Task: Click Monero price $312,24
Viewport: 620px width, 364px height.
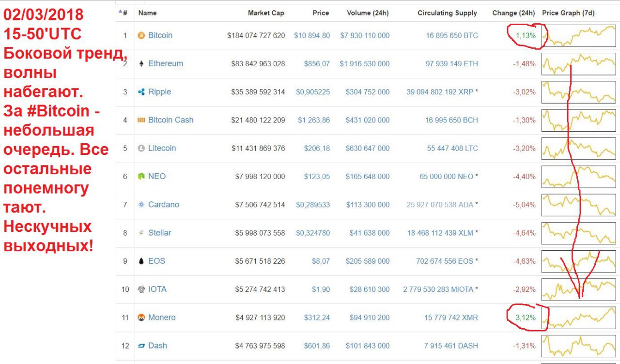Action: [x=317, y=318]
